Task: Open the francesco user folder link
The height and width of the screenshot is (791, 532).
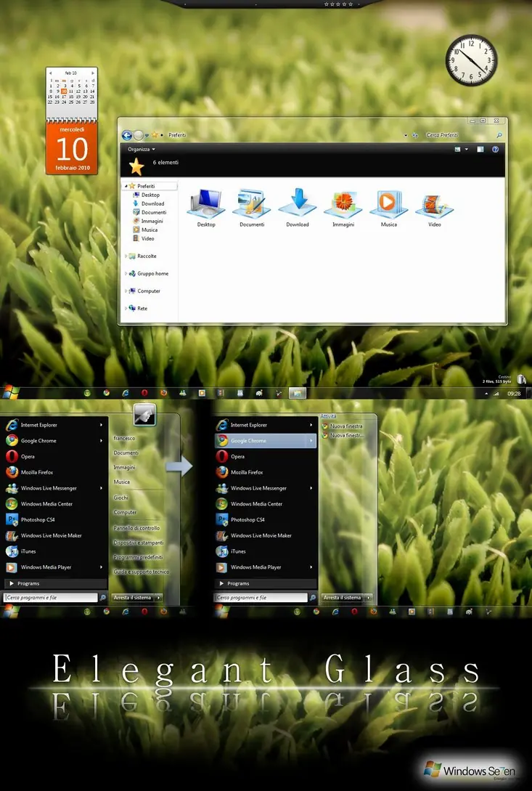Action: pyautogui.click(x=124, y=439)
